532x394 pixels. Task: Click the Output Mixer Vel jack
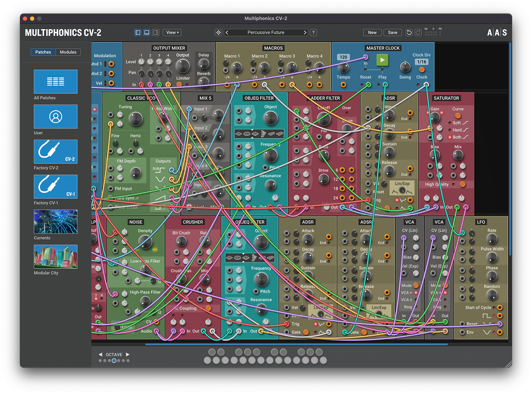[x=111, y=83]
